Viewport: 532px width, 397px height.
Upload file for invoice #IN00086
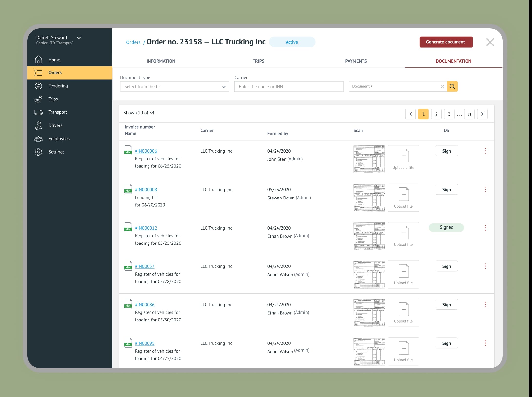pos(404,313)
